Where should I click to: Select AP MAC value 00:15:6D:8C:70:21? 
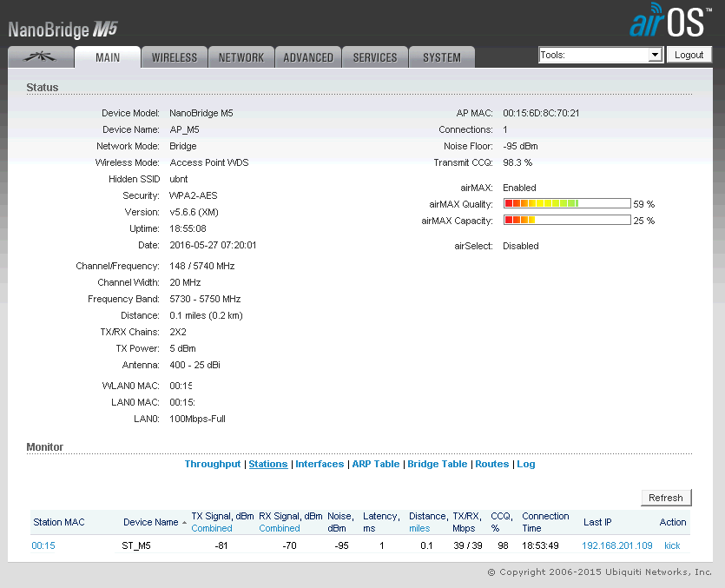coord(541,113)
